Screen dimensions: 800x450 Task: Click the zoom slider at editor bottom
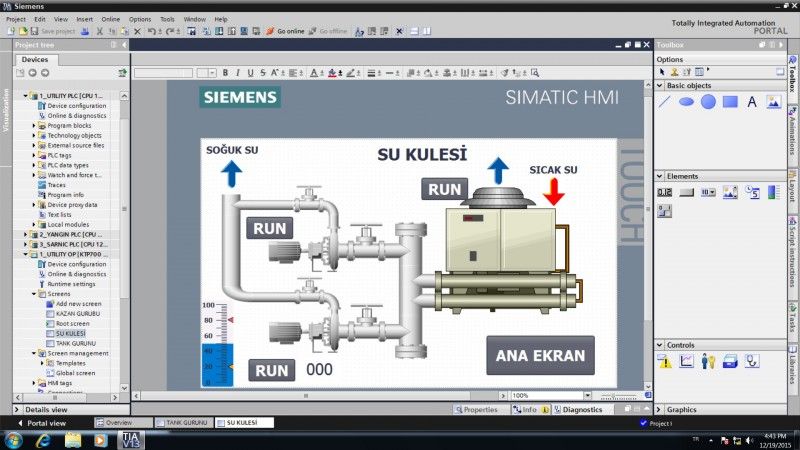(x=618, y=396)
